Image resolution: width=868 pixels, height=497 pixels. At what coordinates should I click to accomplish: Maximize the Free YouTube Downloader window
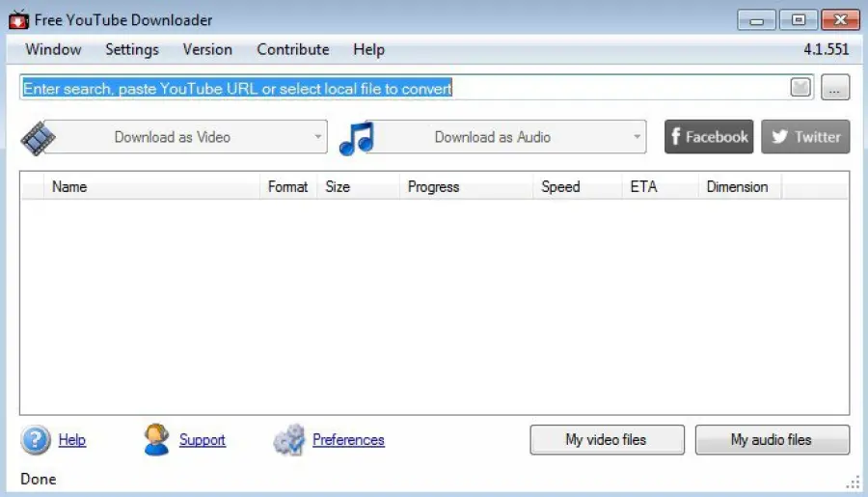point(799,20)
